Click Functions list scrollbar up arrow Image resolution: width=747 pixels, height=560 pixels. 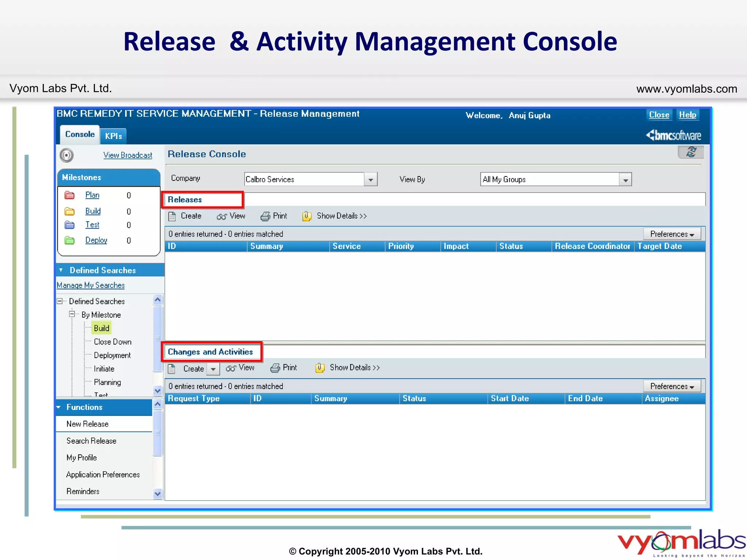click(x=158, y=404)
